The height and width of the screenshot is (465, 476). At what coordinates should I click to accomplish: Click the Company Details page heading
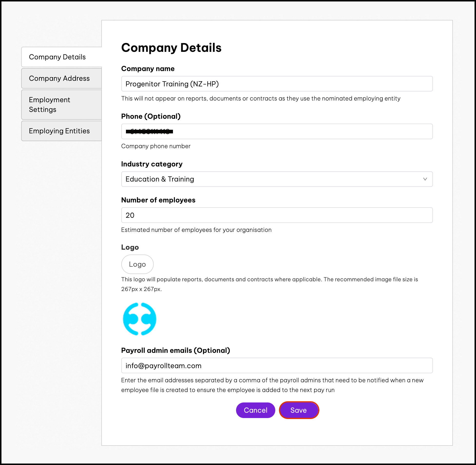click(171, 48)
